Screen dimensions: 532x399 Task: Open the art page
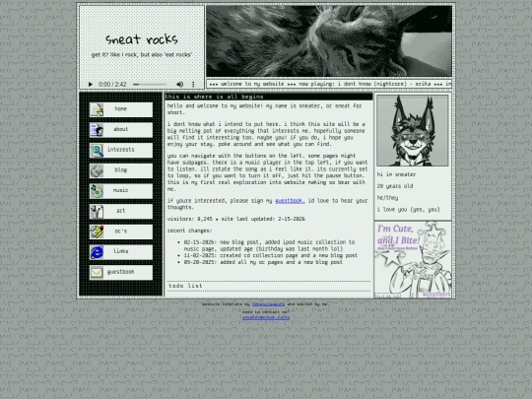(121, 212)
